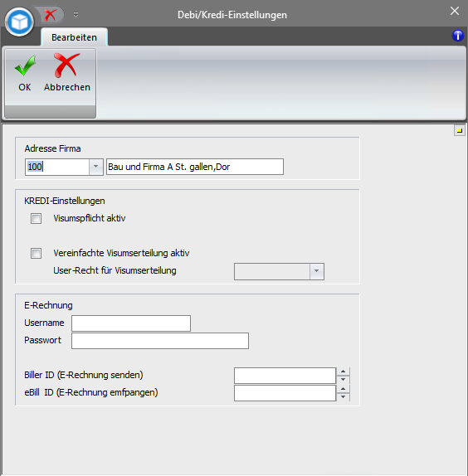This screenshot has width=468, height=476.
Task: Click the green OK checkmark icon
Action: 25,66
